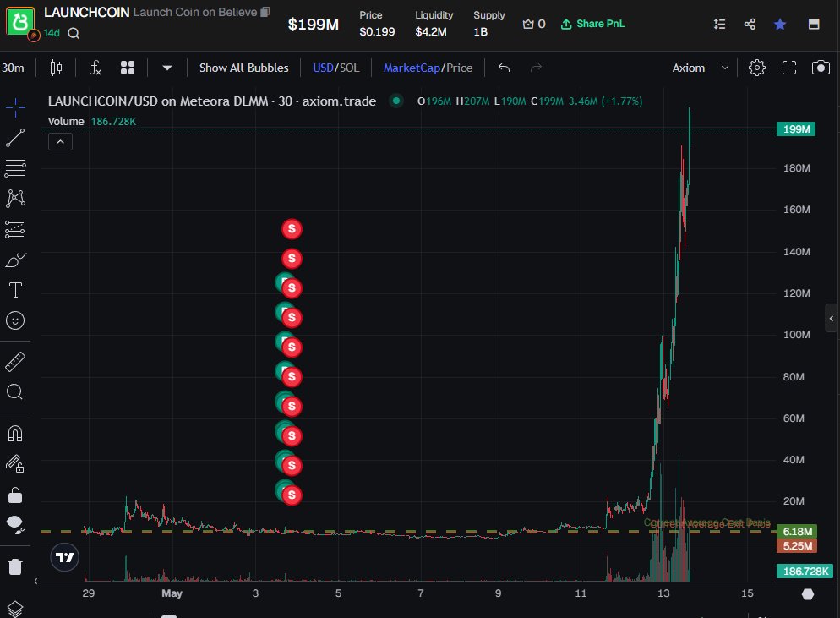The height and width of the screenshot is (618, 840).
Task: Click the undo arrow
Action: [x=504, y=68]
